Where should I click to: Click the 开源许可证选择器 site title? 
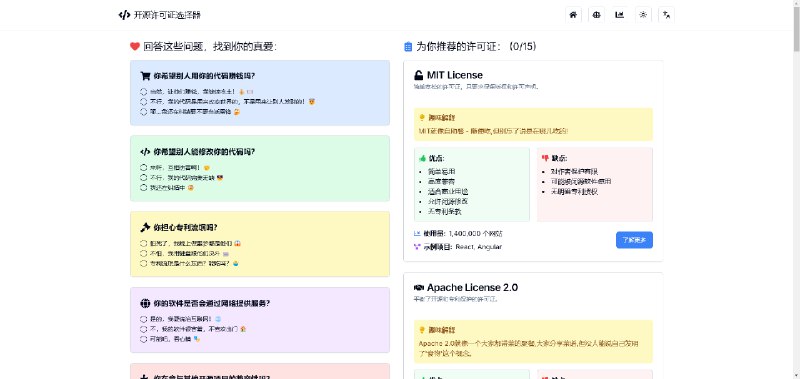pos(167,15)
